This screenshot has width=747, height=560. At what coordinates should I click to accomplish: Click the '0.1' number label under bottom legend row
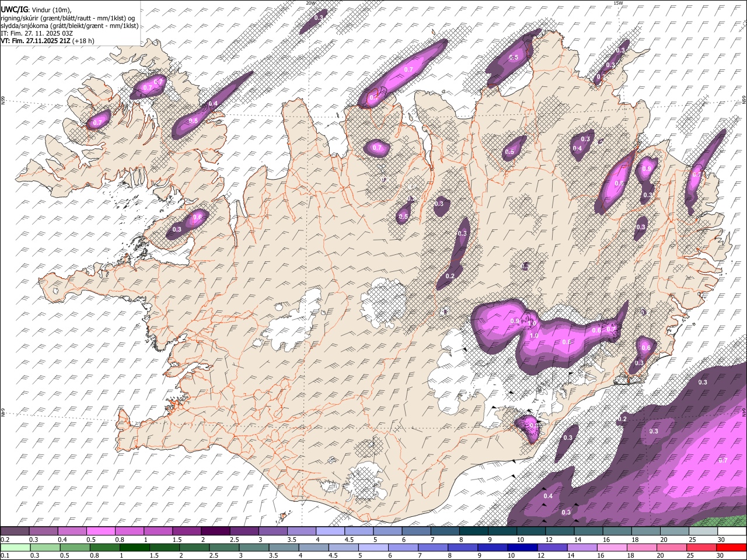pyautogui.click(x=5, y=555)
